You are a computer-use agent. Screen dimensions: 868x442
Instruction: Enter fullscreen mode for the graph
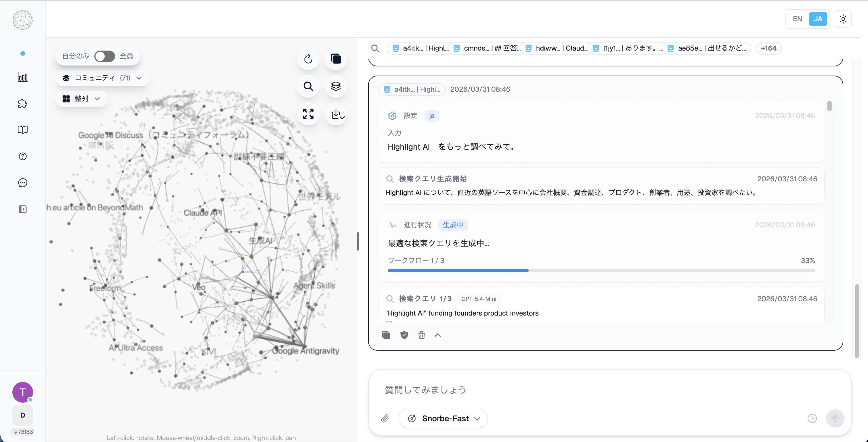308,114
